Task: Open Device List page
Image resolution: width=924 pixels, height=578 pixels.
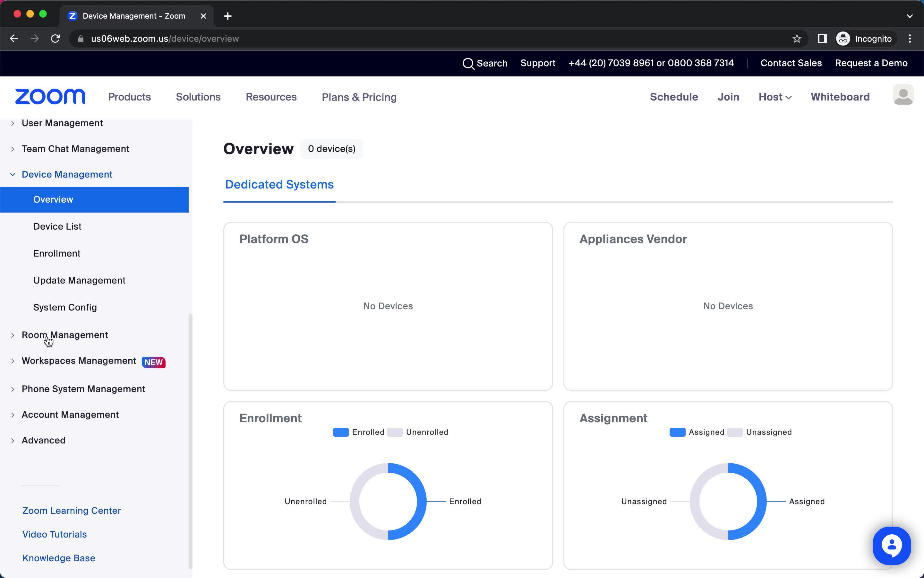Action: pyautogui.click(x=57, y=226)
